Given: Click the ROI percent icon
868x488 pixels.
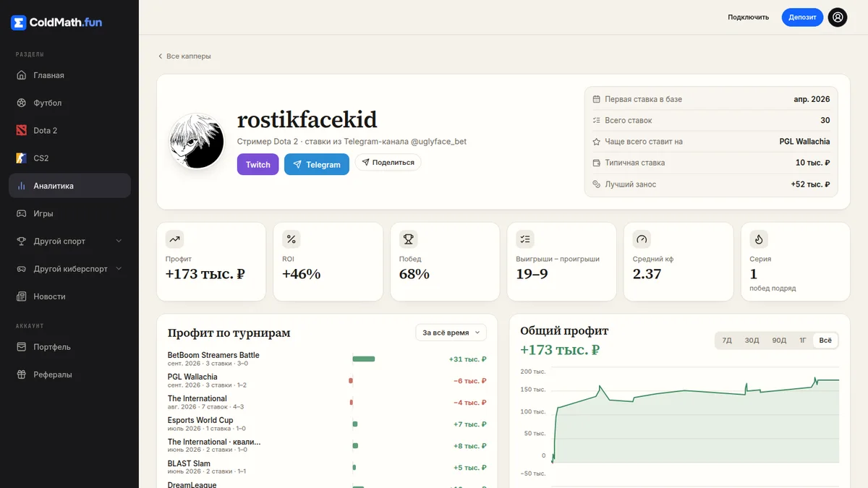Looking at the screenshot, I should pos(292,239).
